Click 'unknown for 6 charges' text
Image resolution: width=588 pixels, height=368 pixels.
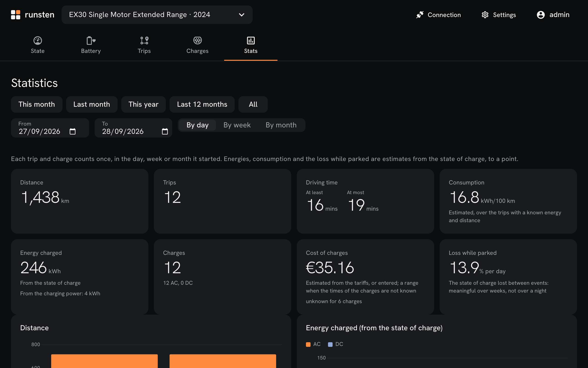pyautogui.click(x=334, y=301)
